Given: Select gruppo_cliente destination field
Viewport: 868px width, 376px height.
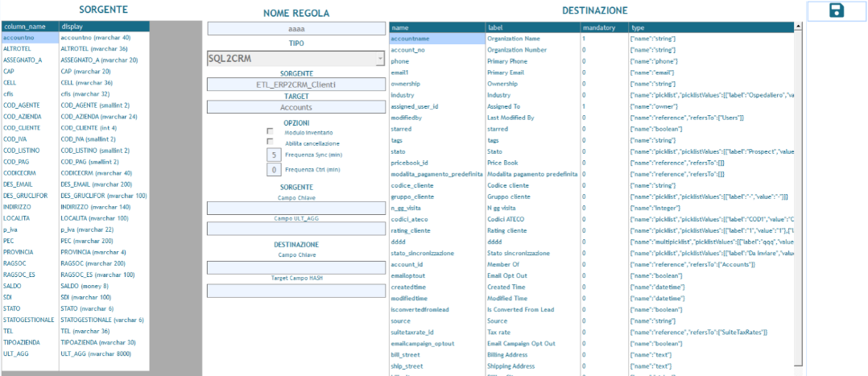Looking at the screenshot, I should pyautogui.click(x=436, y=196).
